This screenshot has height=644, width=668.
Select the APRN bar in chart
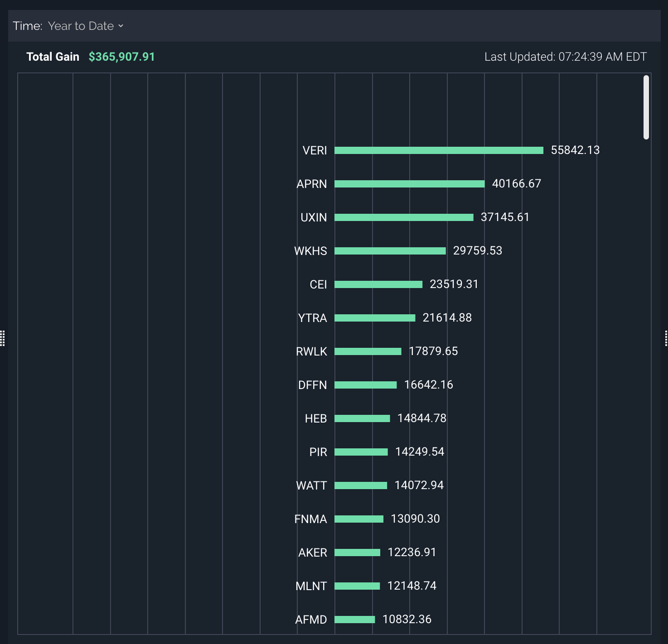tap(409, 184)
